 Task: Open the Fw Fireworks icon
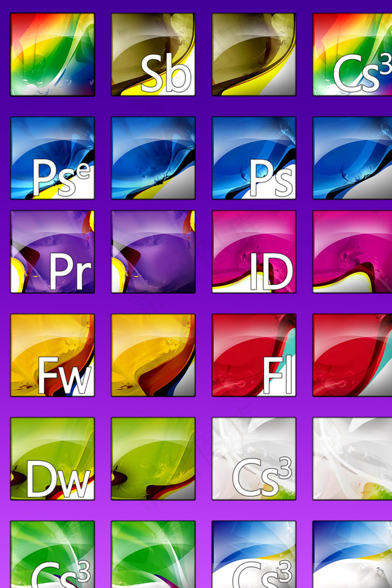pyautogui.click(x=53, y=355)
